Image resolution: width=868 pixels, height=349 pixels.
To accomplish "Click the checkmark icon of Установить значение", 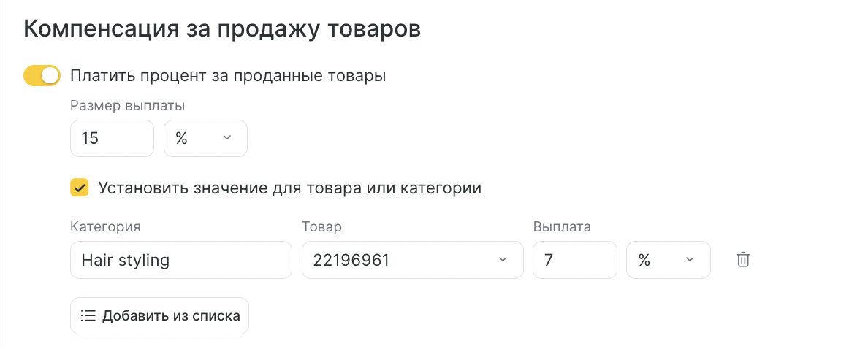I will coord(79,188).
